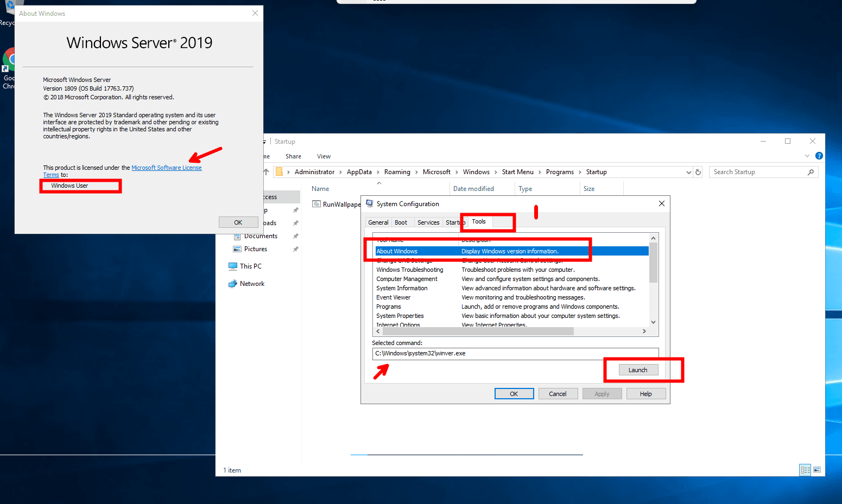
Task: Switch to the large thumbnails view icon
Action: coord(817,470)
